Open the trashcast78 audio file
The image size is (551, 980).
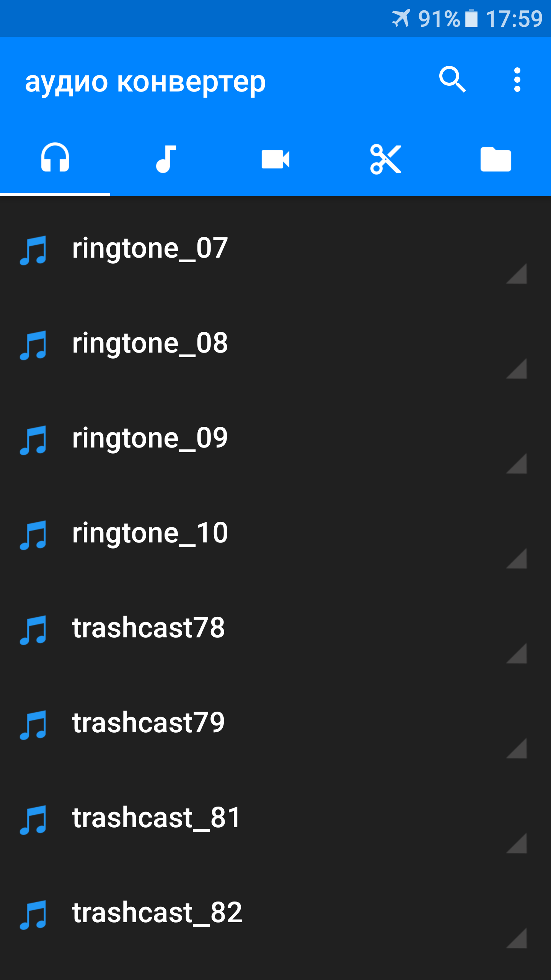275,628
